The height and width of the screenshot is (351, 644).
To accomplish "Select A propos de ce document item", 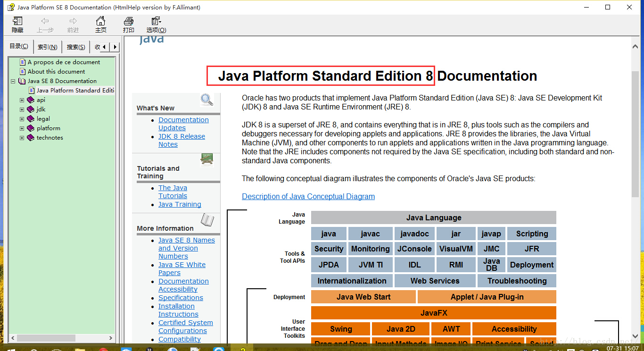I will point(64,62).
